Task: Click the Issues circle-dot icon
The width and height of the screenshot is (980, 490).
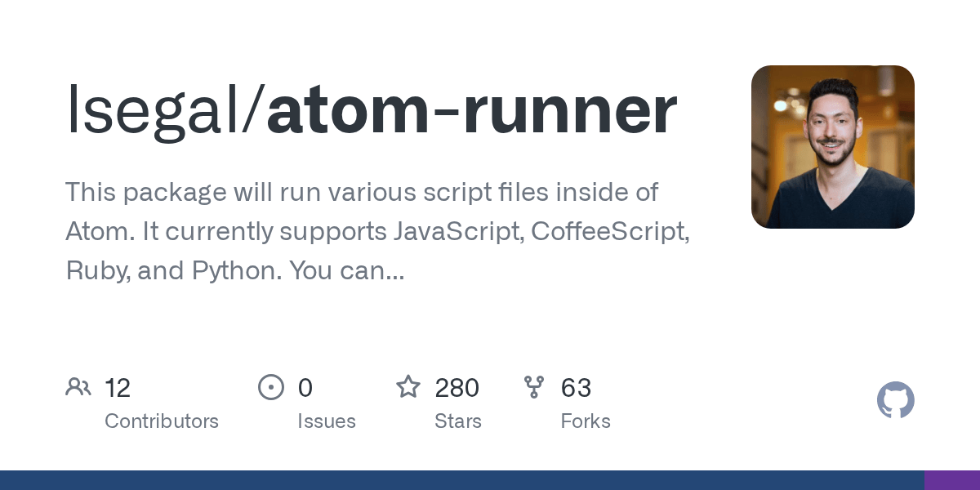Action: click(x=270, y=387)
